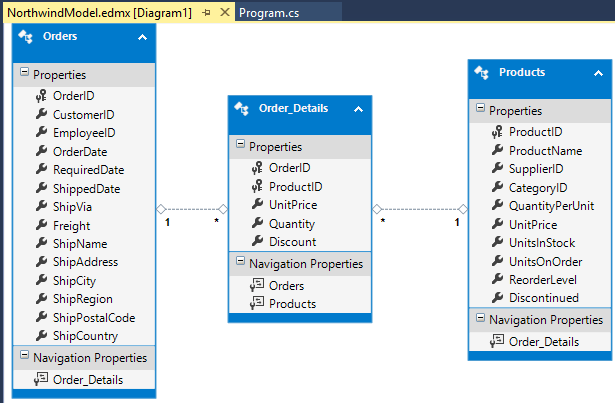Click key icon beside OrderID in Orders
Image resolution: width=615 pixels, height=403 pixels.
41,96
